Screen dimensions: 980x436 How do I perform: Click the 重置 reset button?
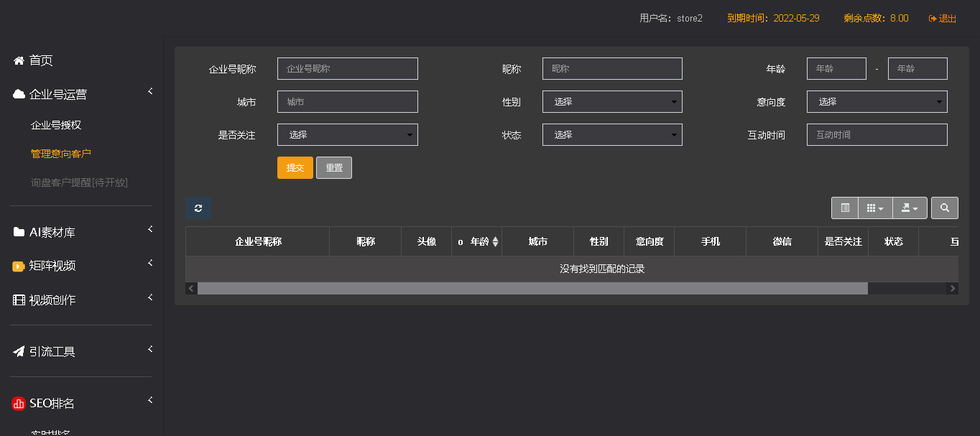tap(334, 167)
